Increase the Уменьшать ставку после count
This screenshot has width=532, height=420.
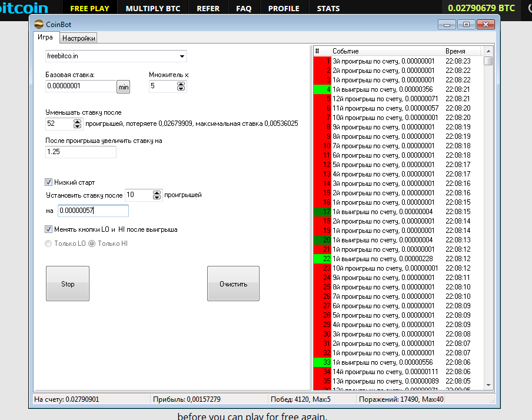(77, 121)
